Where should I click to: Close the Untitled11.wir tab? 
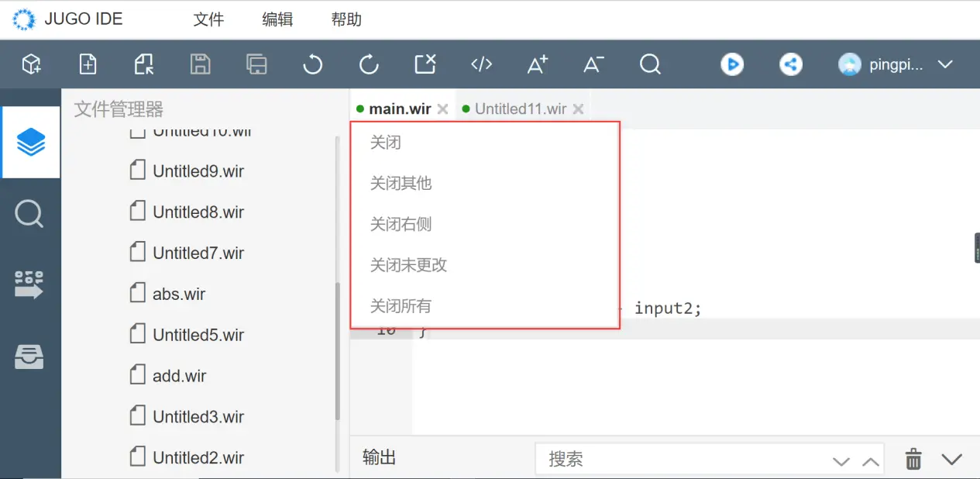click(x=577, y=109)
